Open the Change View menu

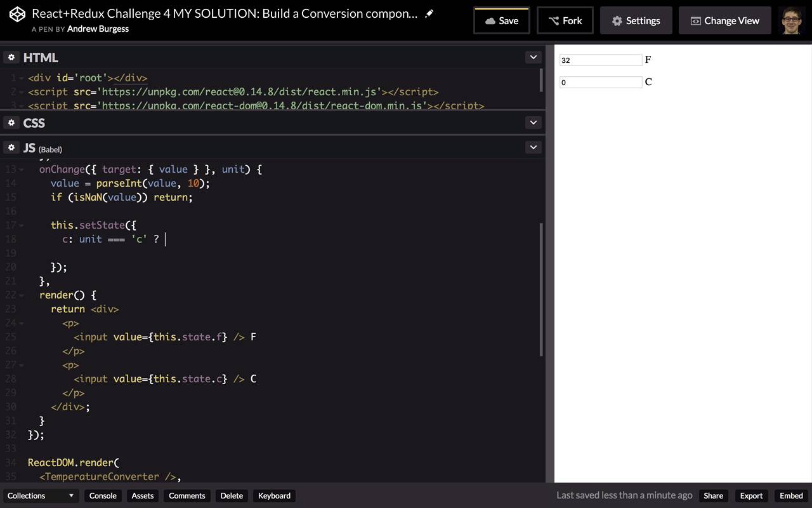click(x=725, y=20)
